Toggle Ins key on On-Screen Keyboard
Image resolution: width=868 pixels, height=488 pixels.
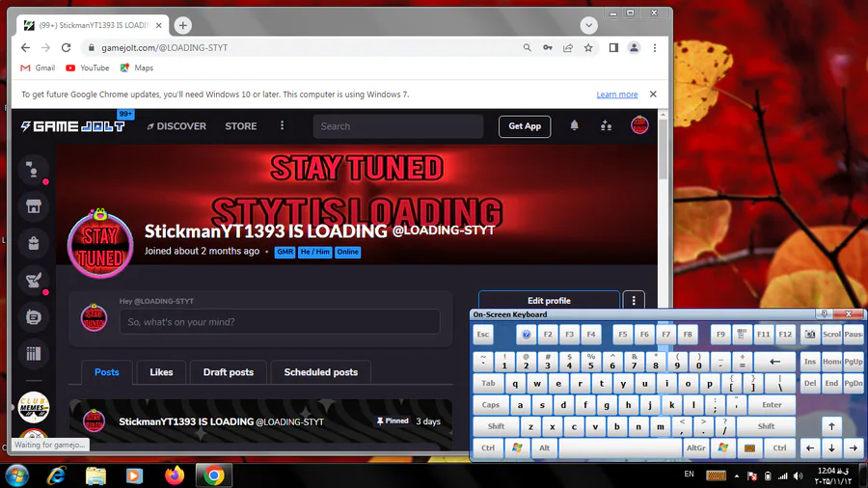pyautogui.click(x=810, y=362)
